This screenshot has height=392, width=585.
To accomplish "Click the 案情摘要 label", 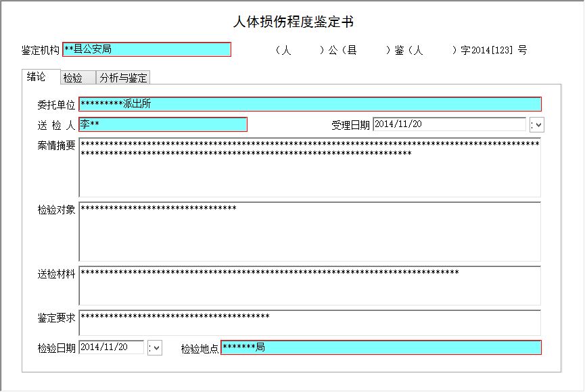I will coord(56,145).
